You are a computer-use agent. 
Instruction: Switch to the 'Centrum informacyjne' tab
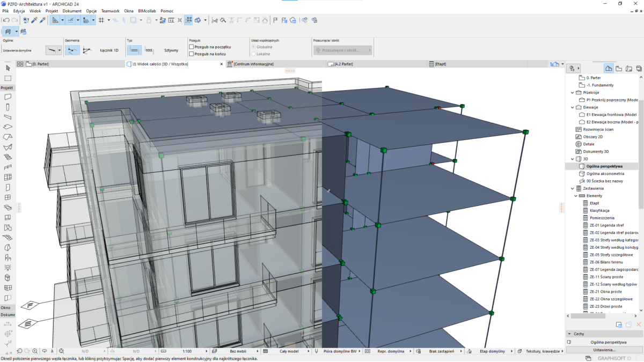pos(253,64)
